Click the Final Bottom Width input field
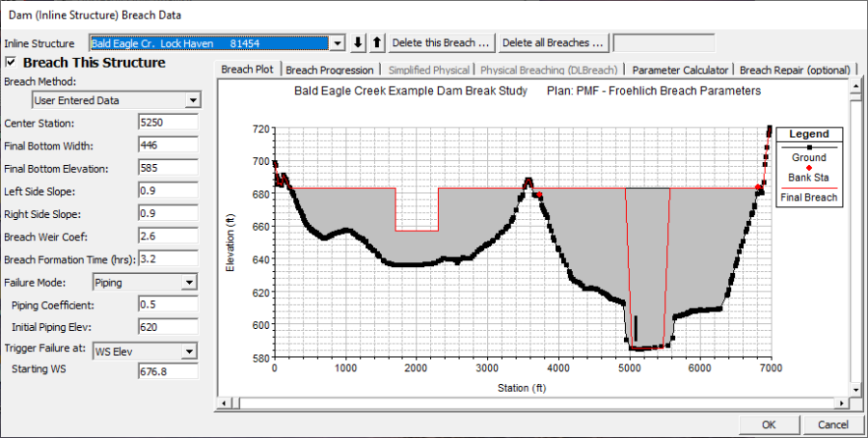The image size is (868, 438). tap(168, 146)
